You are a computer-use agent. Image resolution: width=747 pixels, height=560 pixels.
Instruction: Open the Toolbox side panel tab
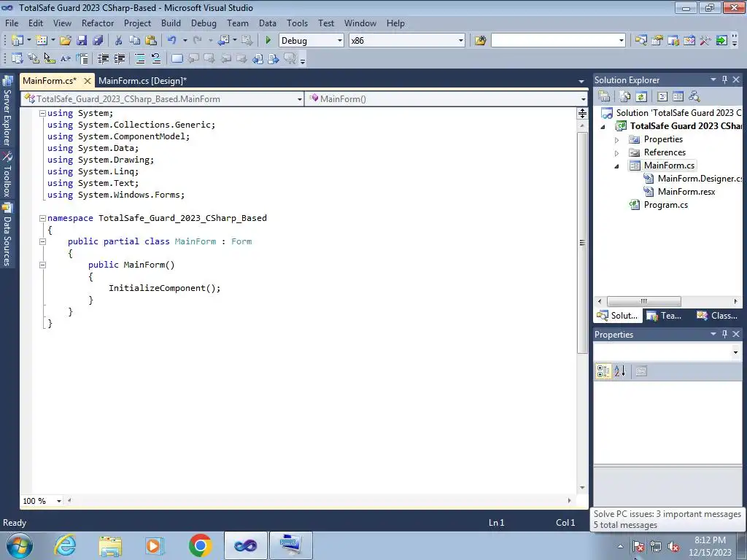pos(7,175)
